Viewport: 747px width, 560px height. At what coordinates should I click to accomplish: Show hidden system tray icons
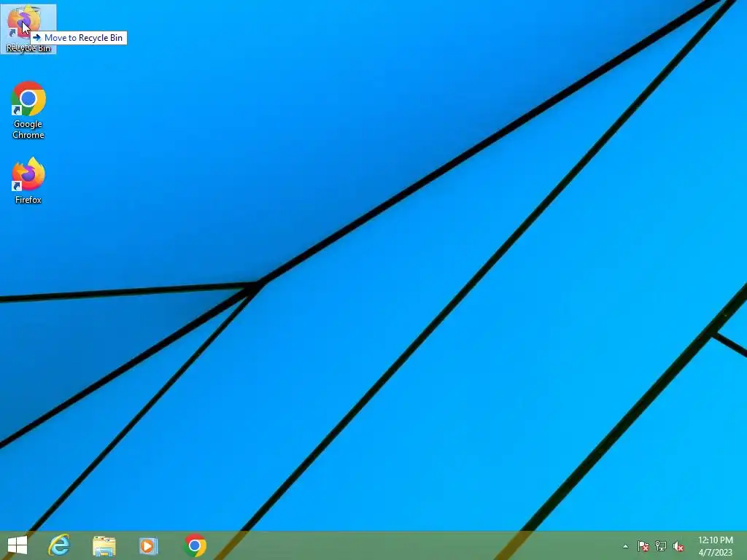pos(625,546)
